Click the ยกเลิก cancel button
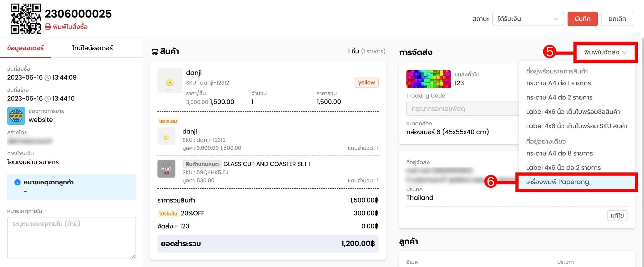 pos(617,19)
